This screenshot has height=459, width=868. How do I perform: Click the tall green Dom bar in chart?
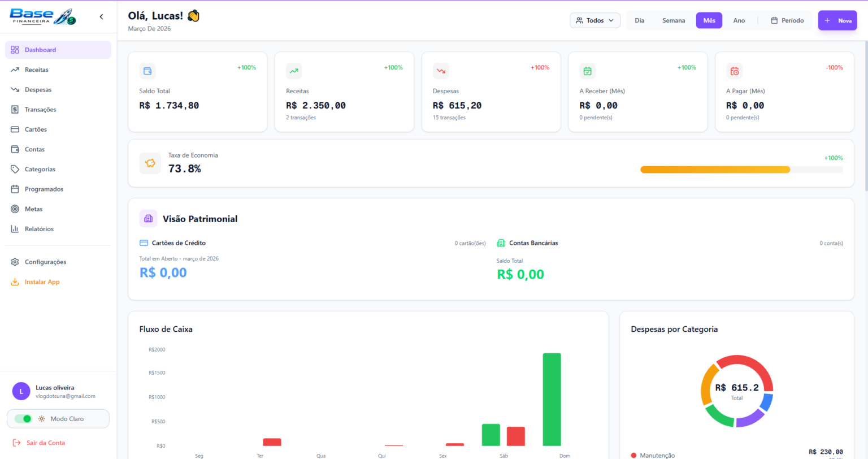(x=552, y=399)
